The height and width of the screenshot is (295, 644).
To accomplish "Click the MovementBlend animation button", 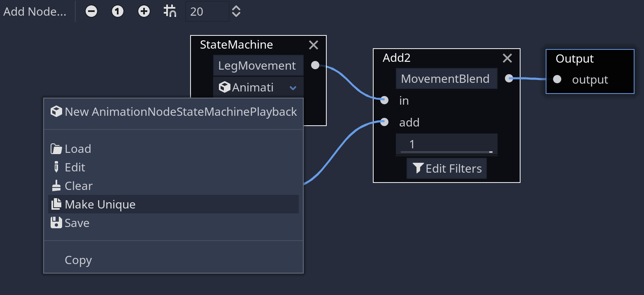I will pos(446,78).
